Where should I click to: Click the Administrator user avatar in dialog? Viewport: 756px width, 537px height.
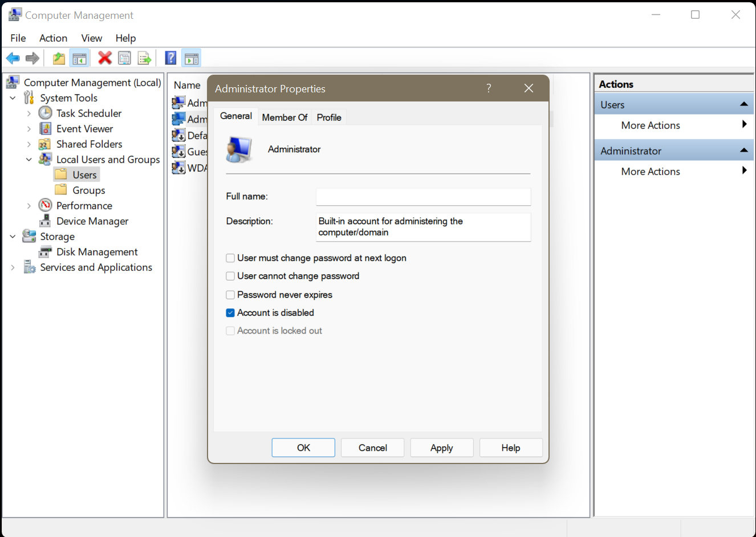point(239,149)
